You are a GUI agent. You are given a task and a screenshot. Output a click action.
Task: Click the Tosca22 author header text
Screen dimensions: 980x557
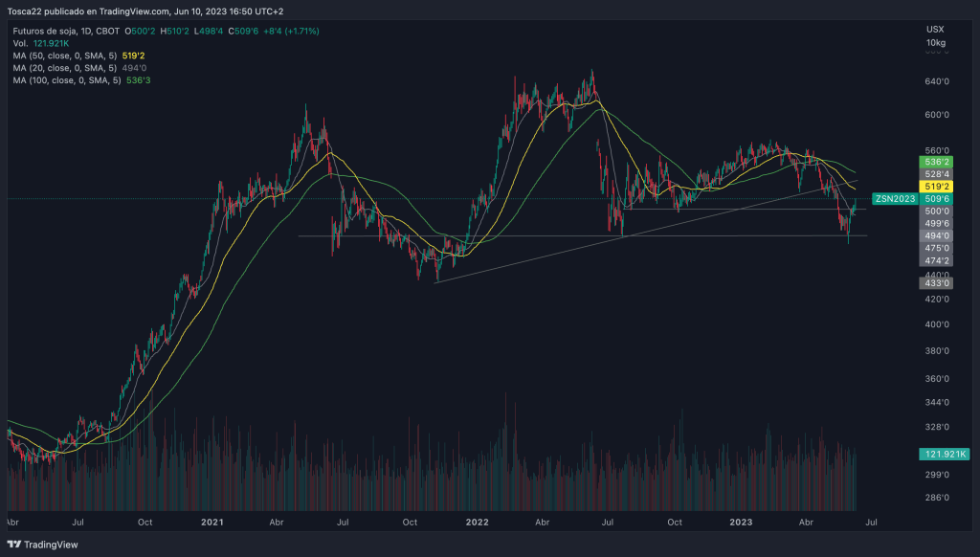31,11
